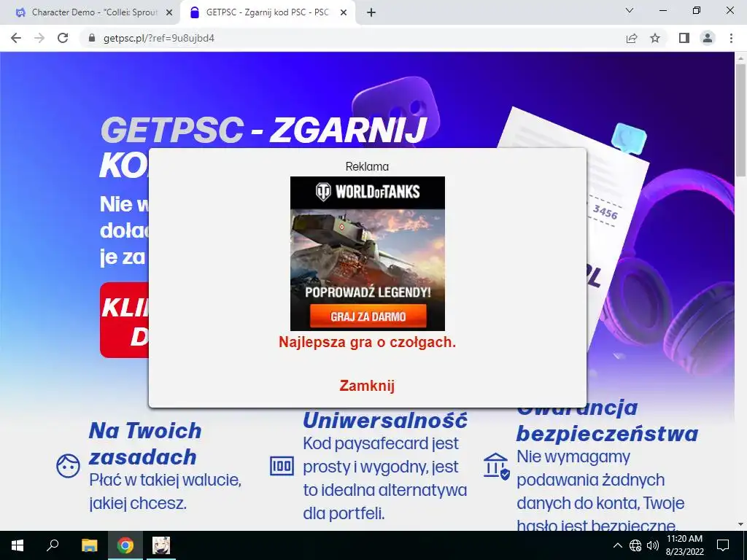Click the POPROWADŹ LEGENDY! ad caption

click(x=368, y=292)
